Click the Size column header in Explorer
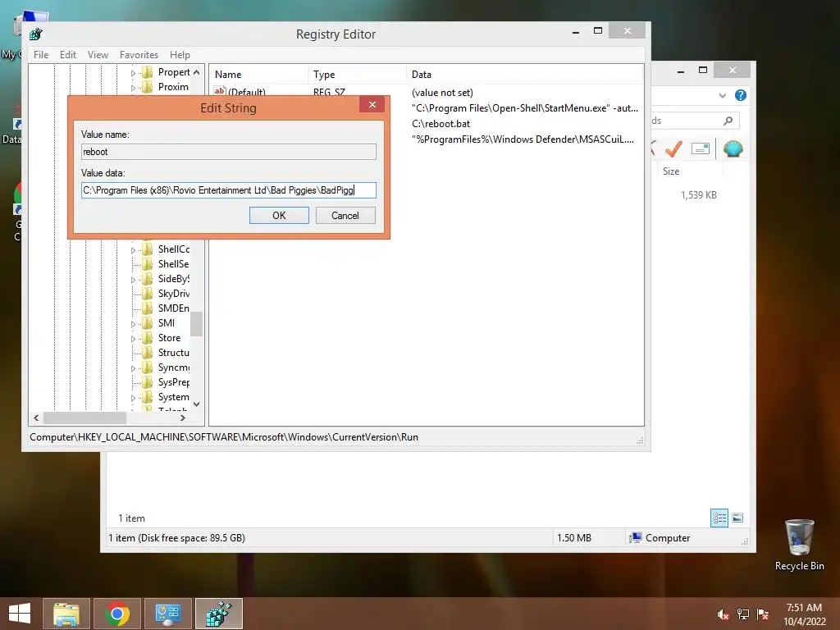Screen dimensions: 840x630 pos(671,171)
